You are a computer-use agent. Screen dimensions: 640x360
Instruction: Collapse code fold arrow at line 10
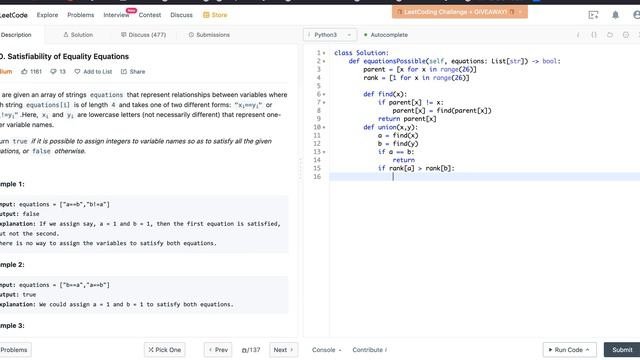coord(324,127)
